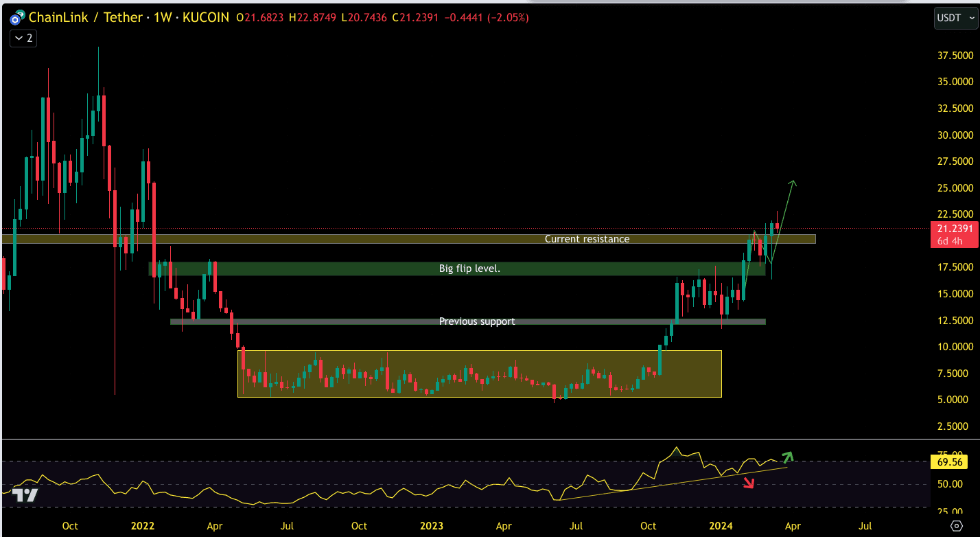The height and width of the screenshot is (537, 980).
Task: Select the Current resistance zone label
Action: 587,239
